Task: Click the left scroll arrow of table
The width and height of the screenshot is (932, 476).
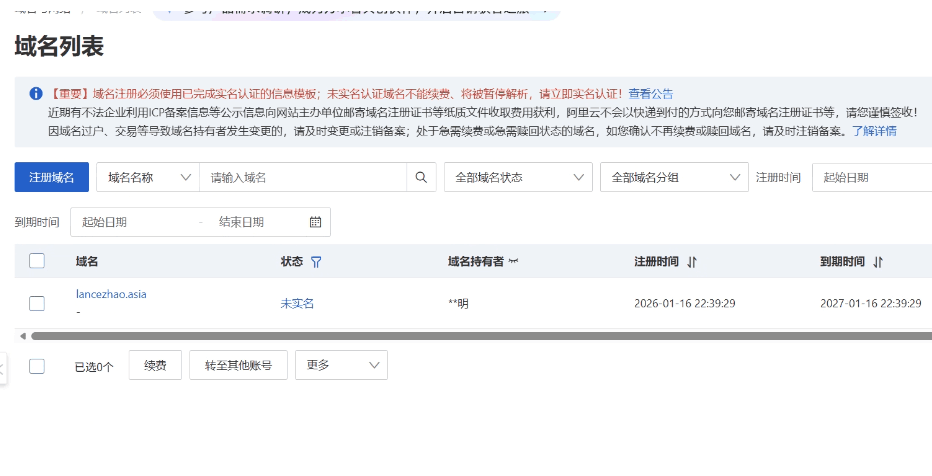Action: click(22, 336)
